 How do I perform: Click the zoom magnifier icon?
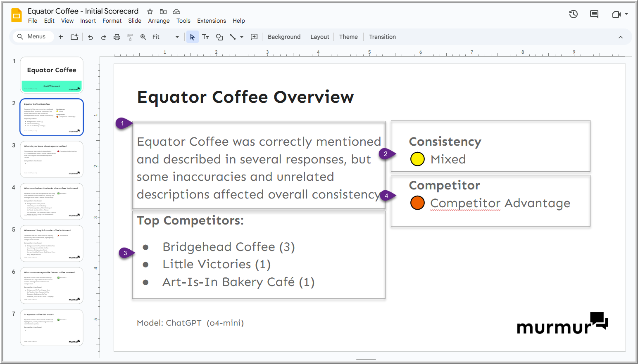click(x=143, y=37)
